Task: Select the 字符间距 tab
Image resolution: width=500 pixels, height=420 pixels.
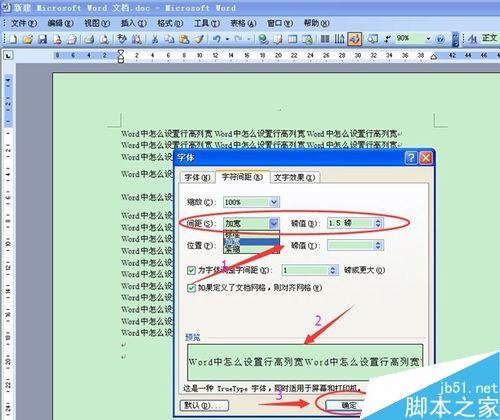Action: 242,177
